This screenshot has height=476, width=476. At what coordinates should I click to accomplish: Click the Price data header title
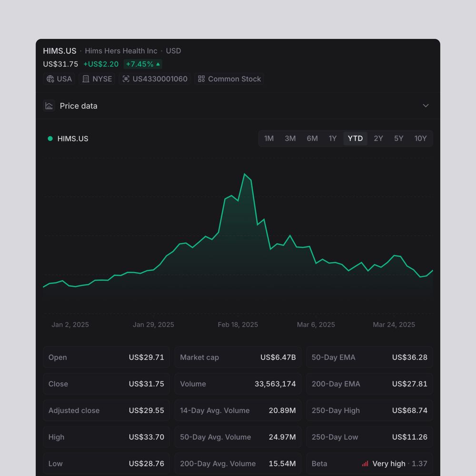click(x=79, y=106)
